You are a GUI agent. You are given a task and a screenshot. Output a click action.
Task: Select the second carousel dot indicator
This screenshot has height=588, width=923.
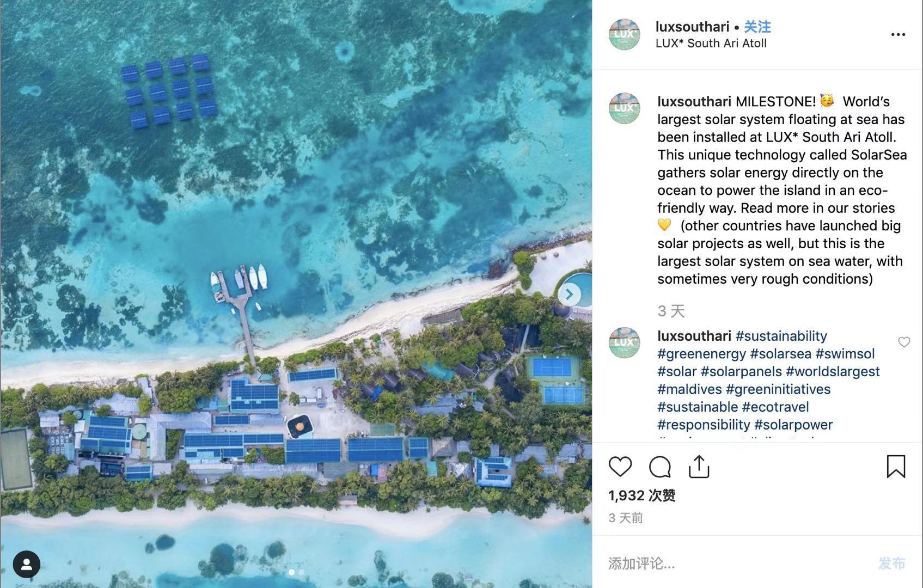pyautogui.click(x=301, y=572)
